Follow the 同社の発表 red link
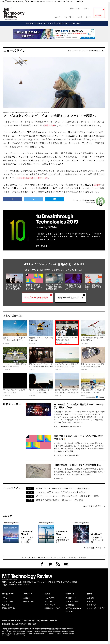This screenshot has height=644, width=110. click(49, 126)
